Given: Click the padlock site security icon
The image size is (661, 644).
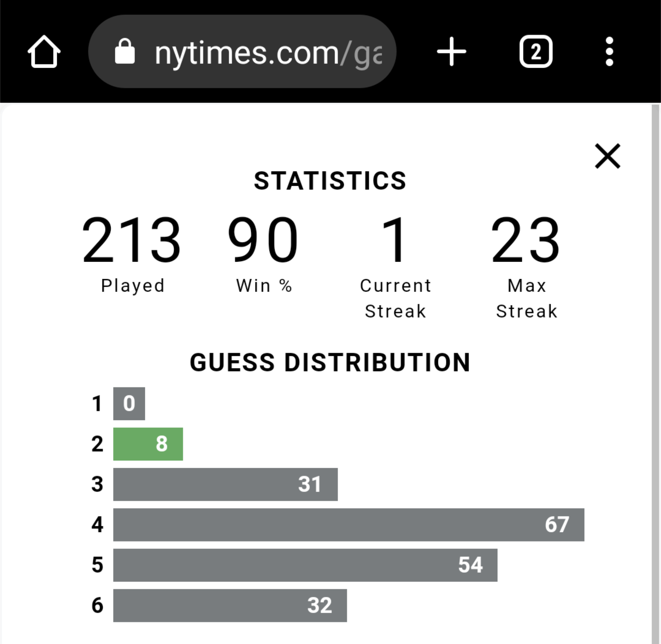Looking at the screenshot, I should coord(125,51).
